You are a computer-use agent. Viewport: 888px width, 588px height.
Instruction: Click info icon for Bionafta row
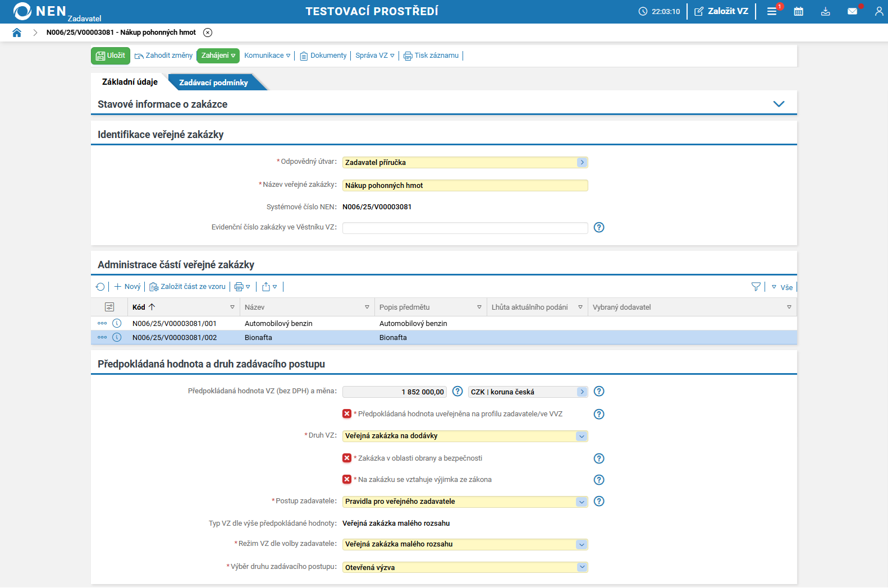[117, 337]
